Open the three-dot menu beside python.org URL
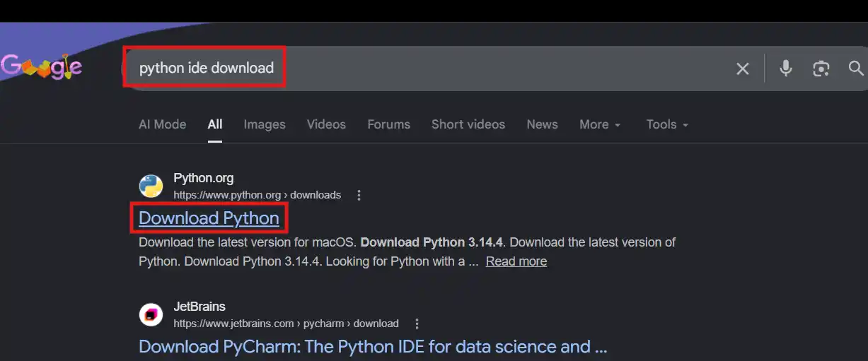This screenshot has width=868, height=361. pos(359,195)
